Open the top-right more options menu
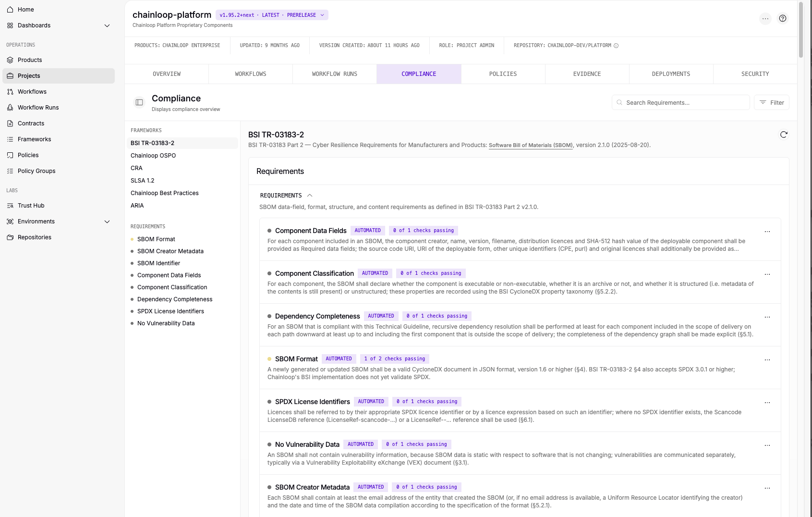 point(765,18)
